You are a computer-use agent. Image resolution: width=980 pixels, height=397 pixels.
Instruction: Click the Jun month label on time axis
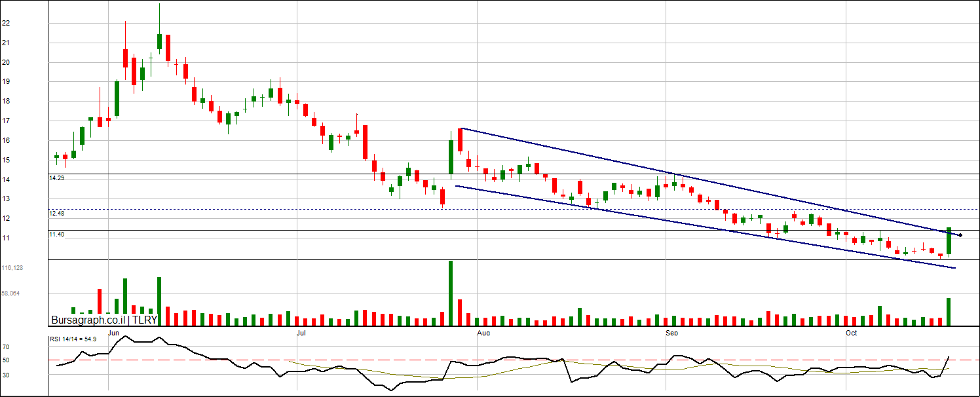click(114, 334)
